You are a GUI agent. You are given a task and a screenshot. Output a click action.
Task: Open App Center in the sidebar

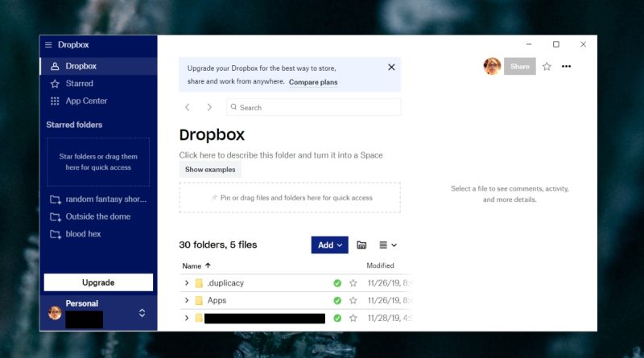[98, 101]
